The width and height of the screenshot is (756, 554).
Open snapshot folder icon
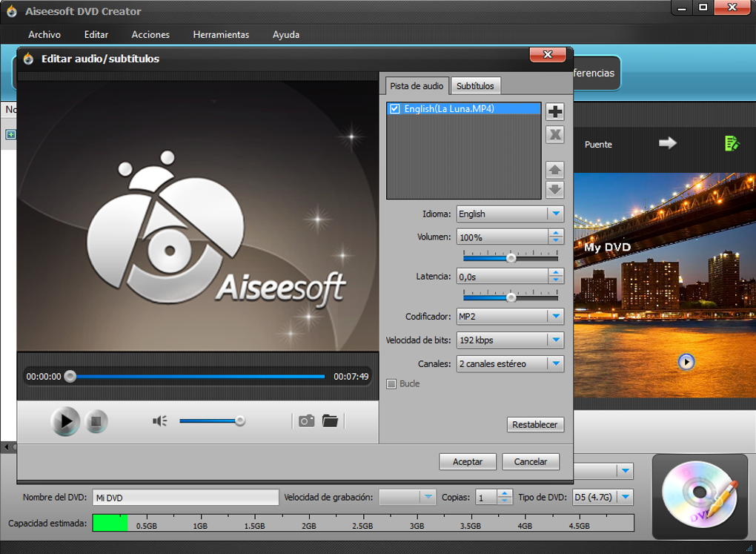[x=330, y=421]
